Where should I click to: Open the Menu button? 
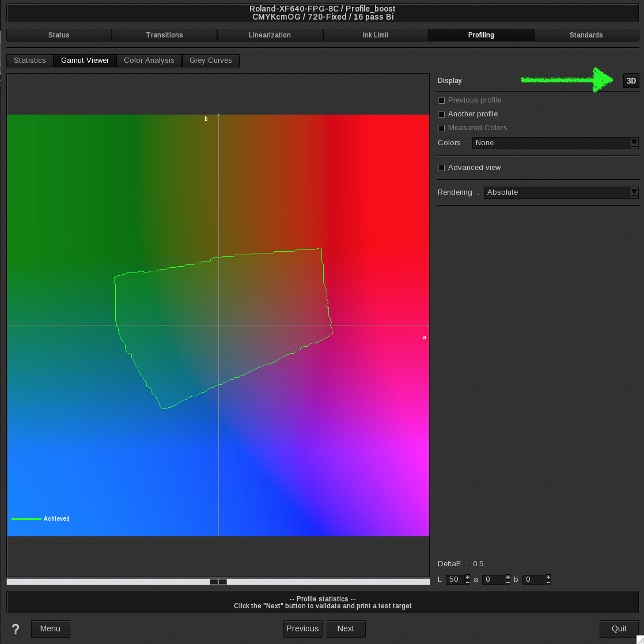pos(50,628)
